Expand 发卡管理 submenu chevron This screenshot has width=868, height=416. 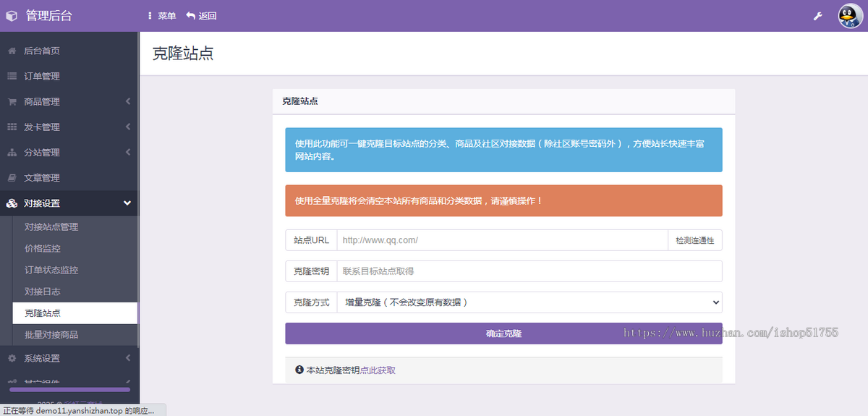point(127,127)
